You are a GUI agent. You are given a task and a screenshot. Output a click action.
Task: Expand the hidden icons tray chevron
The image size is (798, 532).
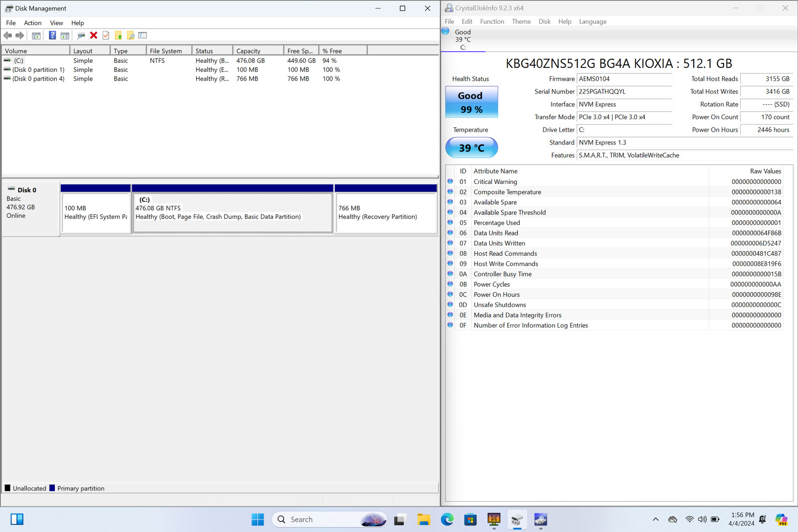(x=655, y=520)
